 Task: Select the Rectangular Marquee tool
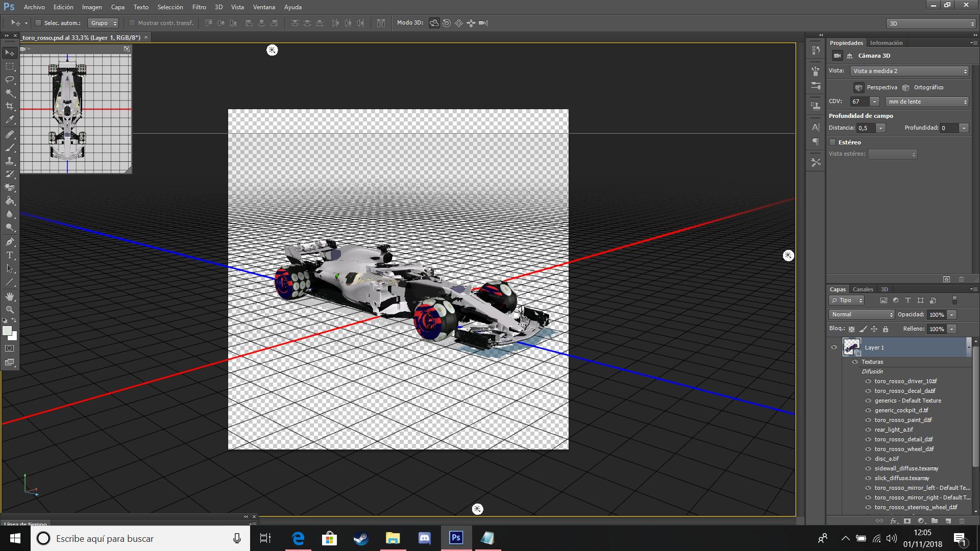(10, 66)
